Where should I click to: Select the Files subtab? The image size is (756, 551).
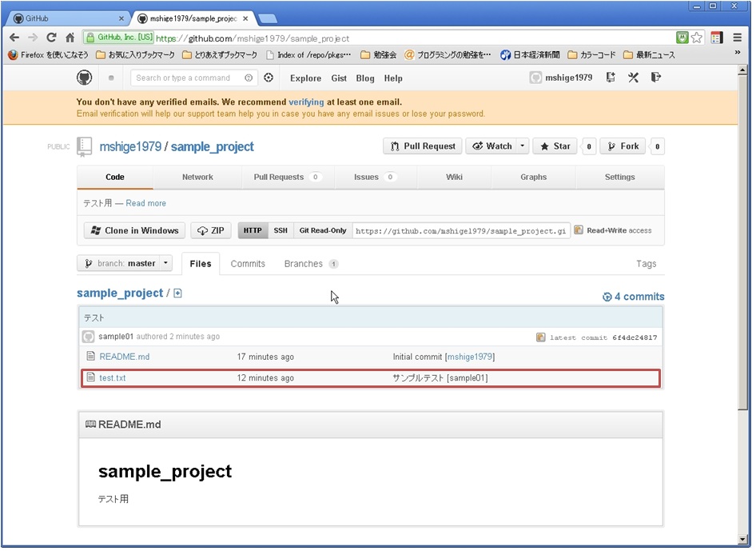pos(201,264)
